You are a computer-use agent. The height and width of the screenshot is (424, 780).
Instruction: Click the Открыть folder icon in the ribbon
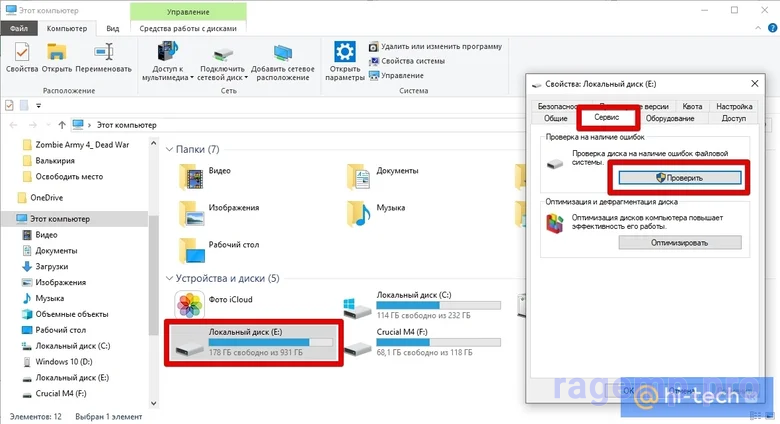tap(57, 52)
